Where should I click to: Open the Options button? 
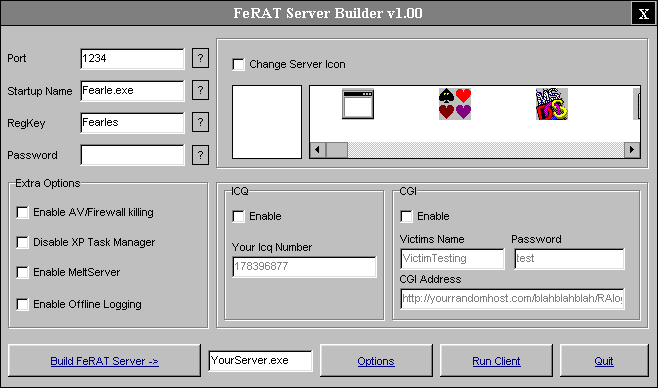[x=376, y=361]
